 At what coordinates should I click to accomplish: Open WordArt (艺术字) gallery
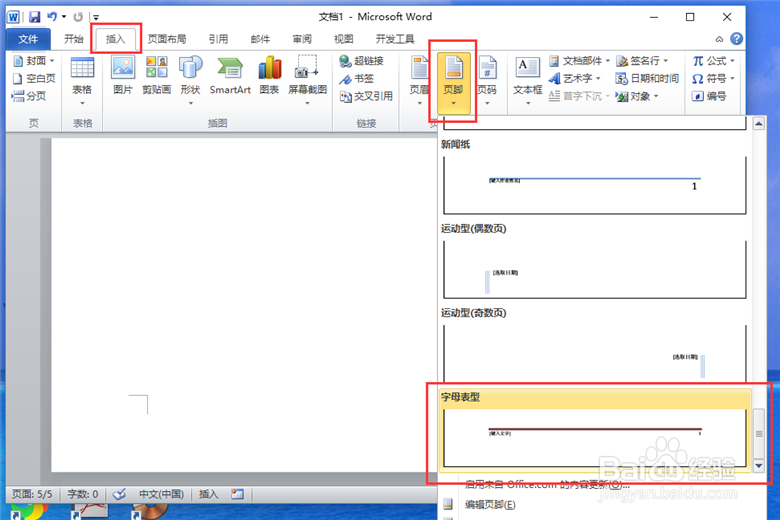(575, 78)
